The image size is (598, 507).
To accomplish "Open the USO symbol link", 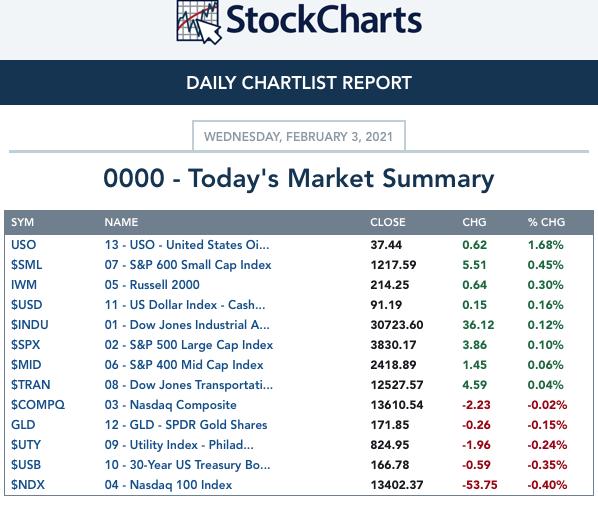I will pos(24,245).
